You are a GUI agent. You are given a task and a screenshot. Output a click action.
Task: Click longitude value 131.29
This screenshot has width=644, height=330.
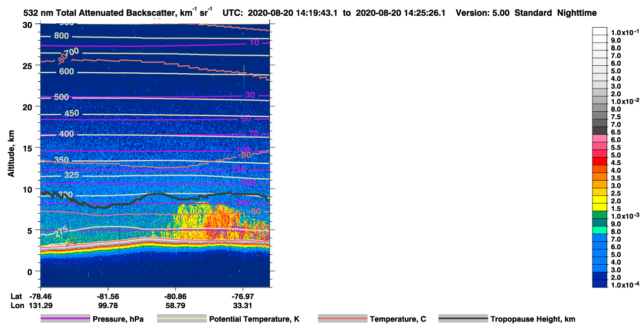click(40, 305)
